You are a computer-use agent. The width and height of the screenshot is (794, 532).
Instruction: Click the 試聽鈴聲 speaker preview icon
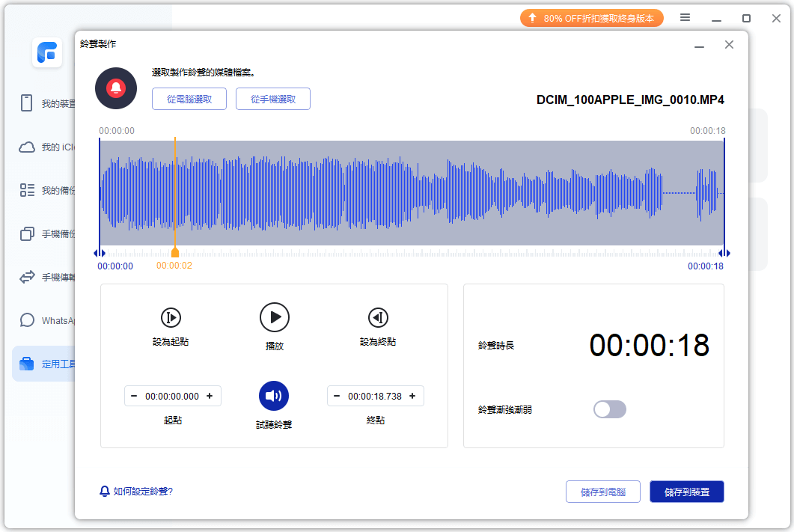click(274, 396)
